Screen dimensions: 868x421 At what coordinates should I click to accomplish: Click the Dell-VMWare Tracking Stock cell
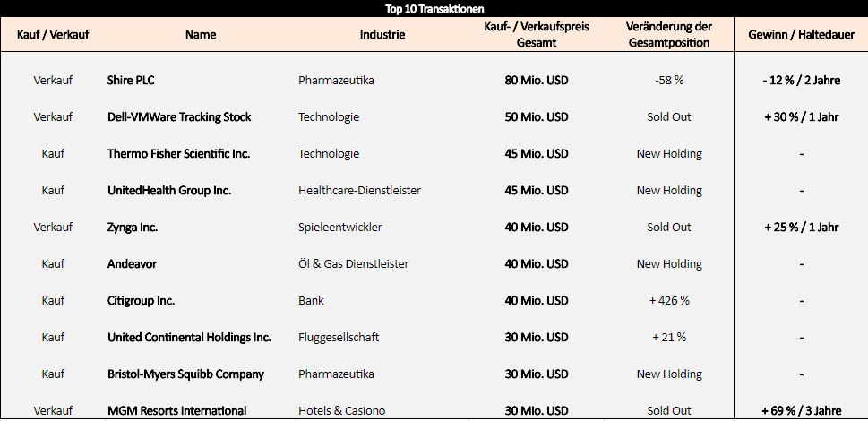pyautogui.click(x=179, y=116)
